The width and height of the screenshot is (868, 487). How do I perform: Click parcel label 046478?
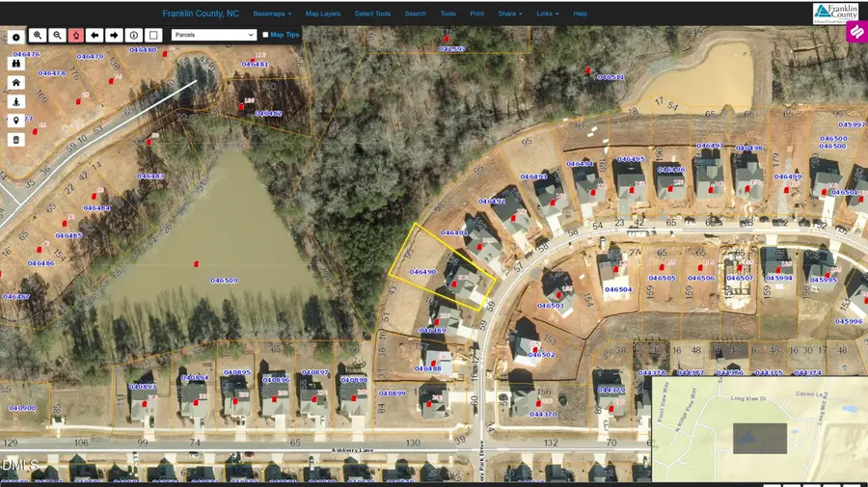point(51,73)
